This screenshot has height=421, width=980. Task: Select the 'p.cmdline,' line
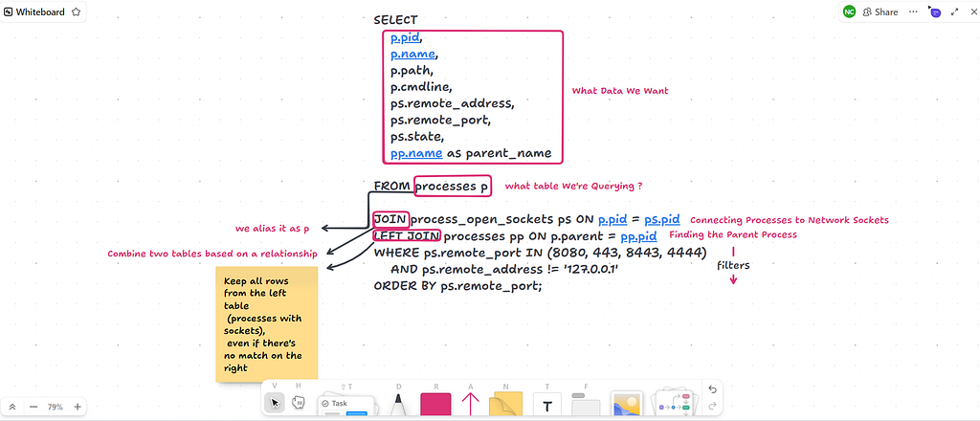click(421, 87)
